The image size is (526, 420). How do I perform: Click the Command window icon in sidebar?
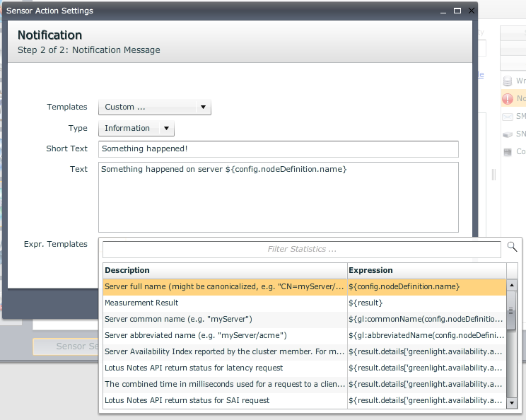click(507, 152)
